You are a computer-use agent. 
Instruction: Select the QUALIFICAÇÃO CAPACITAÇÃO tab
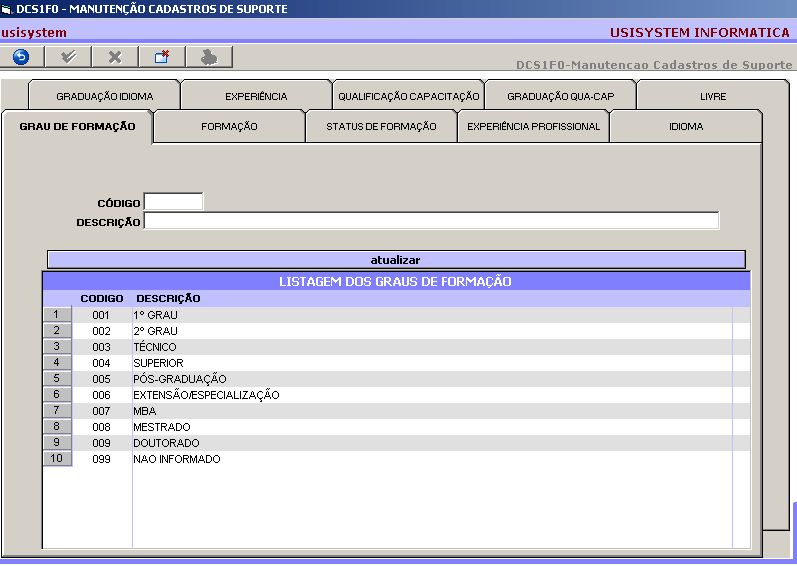click(x=408, y=96)
